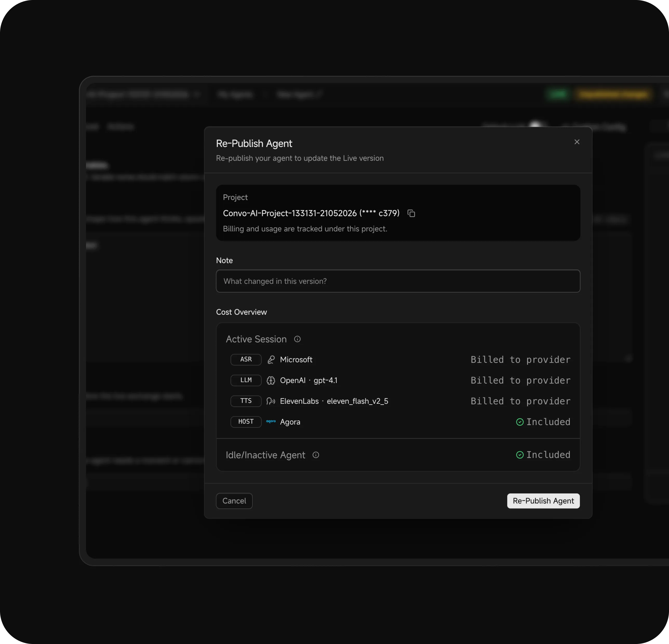This screenshot has height=644, width=669.
Task: Click the Idle/Inactive Agent label
Action: point(266,455)
